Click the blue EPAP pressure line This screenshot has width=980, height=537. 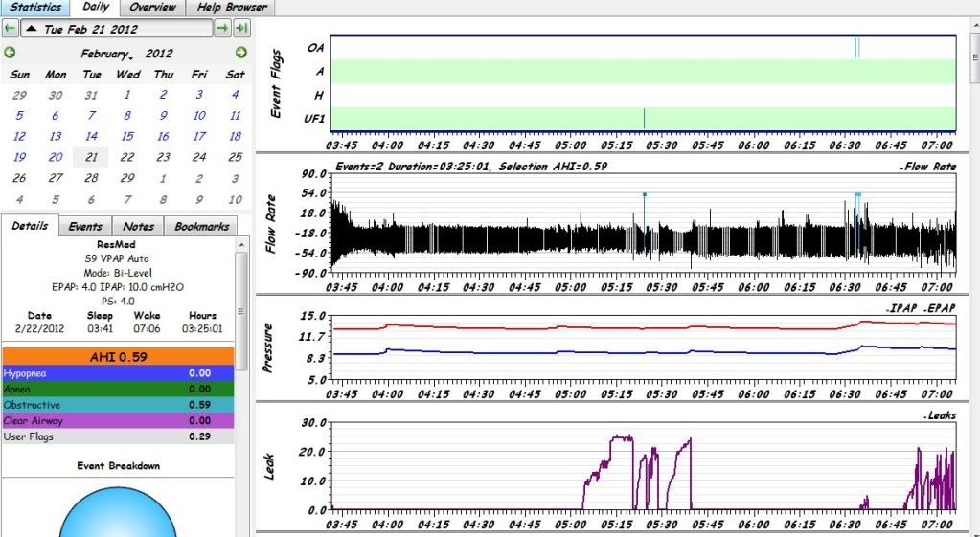(644, 353)
